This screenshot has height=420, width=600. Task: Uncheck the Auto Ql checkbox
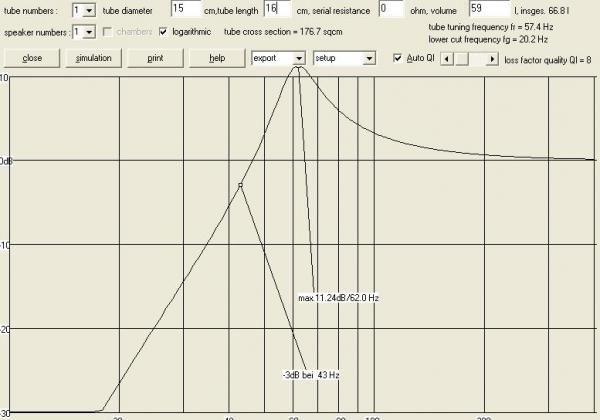(x=398, y=59)
